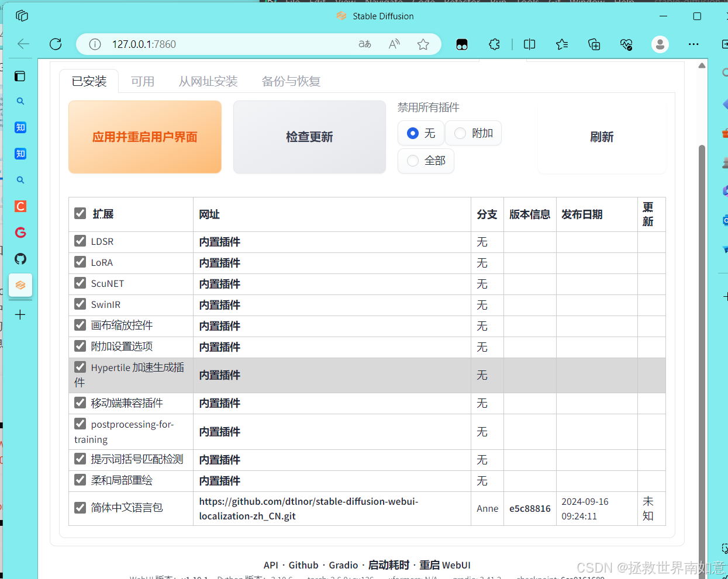Toggle the 移动端兼容插件 checkbox
The width and height of the screenshot is (728, 579).
coord(81,403)
